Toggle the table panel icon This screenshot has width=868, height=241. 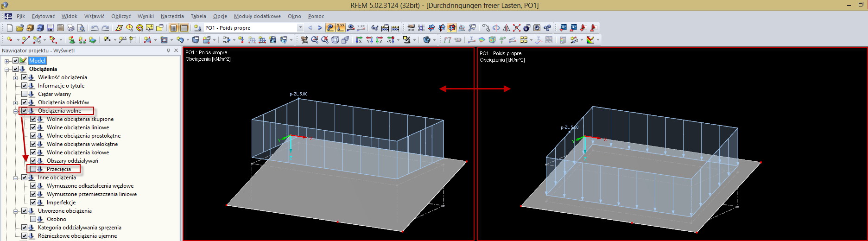pos(184,28)
